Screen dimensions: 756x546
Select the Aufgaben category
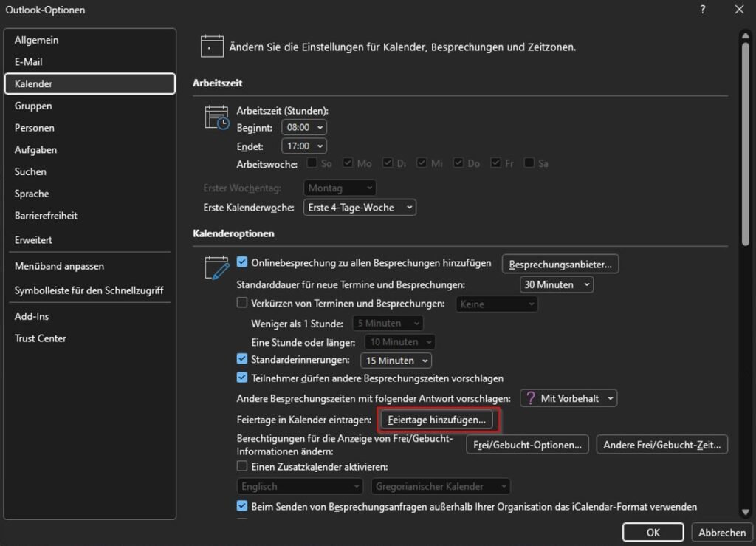pos(89,149)
